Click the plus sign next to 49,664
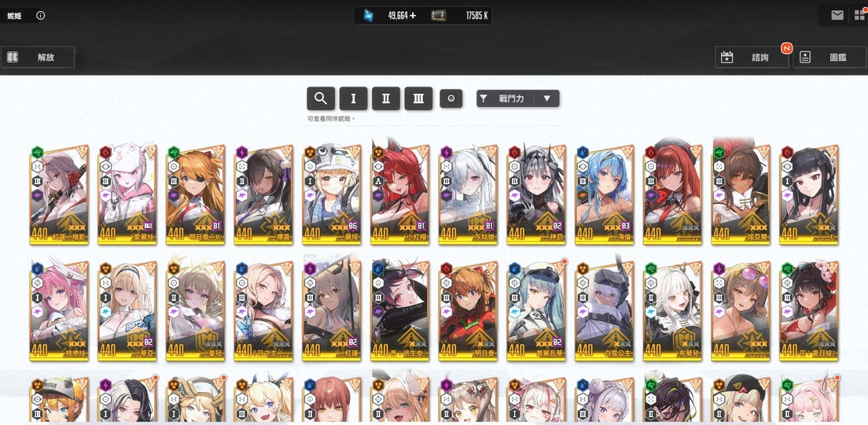868x425 pixels. 413,16
